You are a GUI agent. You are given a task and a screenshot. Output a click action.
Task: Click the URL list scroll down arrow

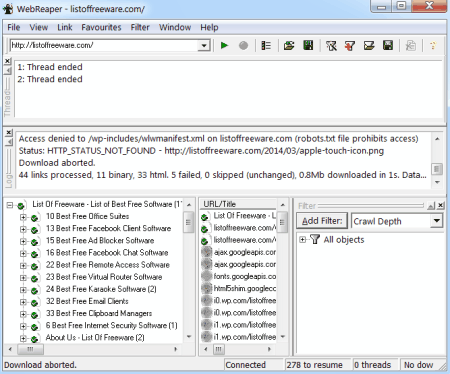(283, 337)
